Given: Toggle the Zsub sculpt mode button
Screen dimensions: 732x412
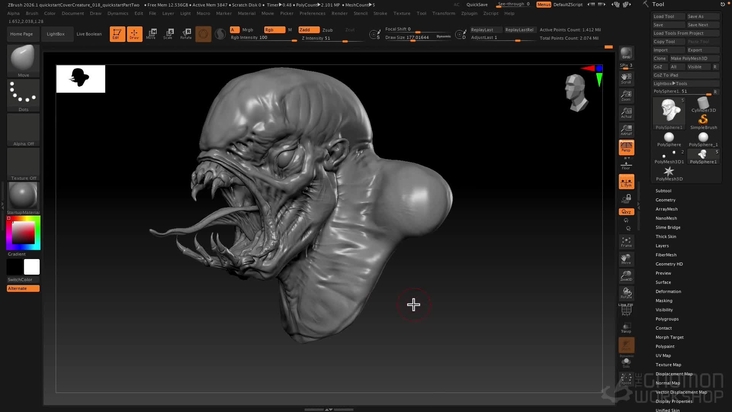Looking at the screenshot, I should pos(328,30).
